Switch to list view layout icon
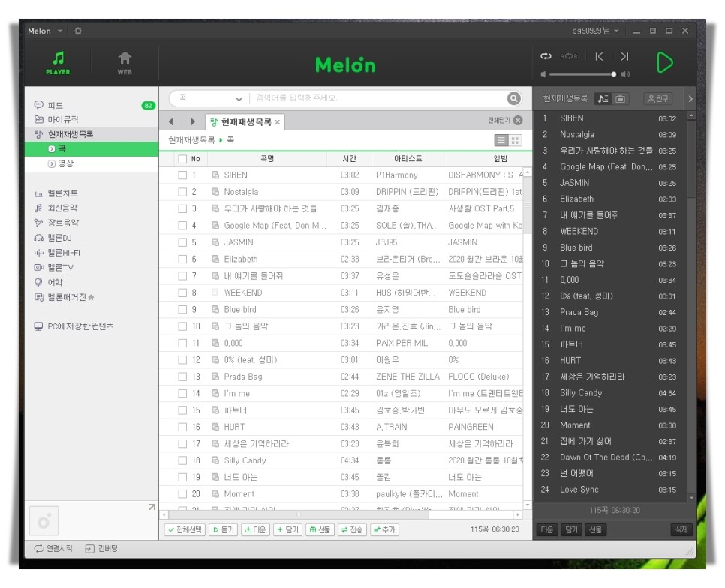 [501, 140]
